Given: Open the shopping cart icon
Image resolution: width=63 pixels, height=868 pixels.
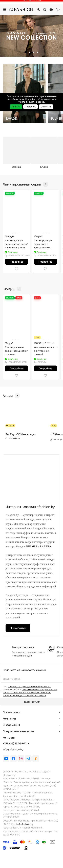Looking at the screenshot, I should click(x=58, y=10).
